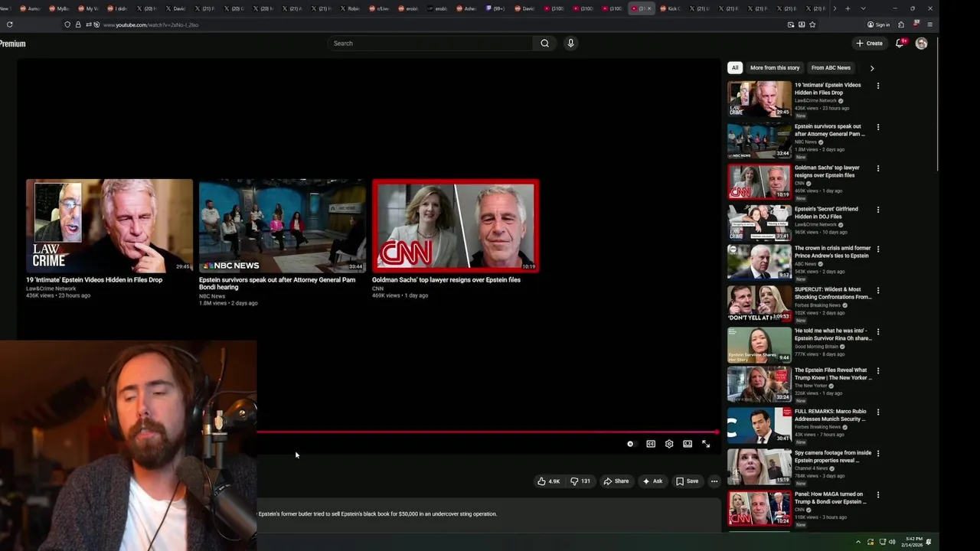Open "Epstein survivors speak out" sidebar title link
The height and width of the screenshot is (551, 980).
point(830,130)
